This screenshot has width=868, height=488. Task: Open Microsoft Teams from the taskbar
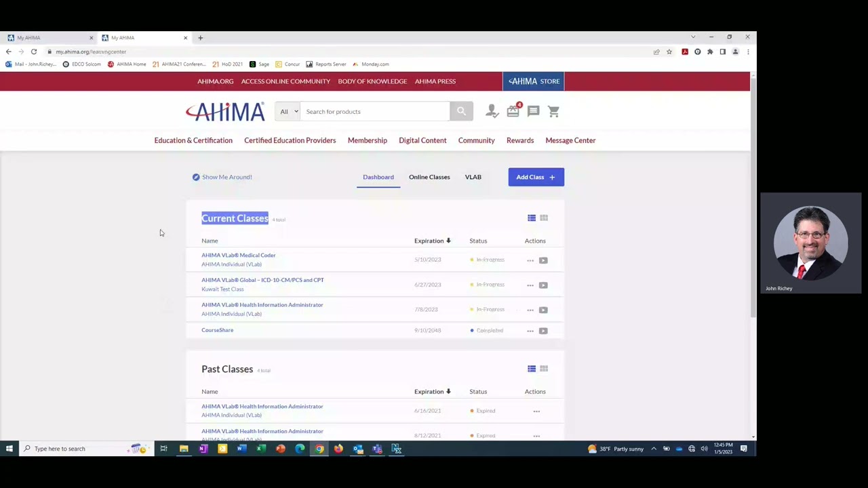(x=377, y=449)
